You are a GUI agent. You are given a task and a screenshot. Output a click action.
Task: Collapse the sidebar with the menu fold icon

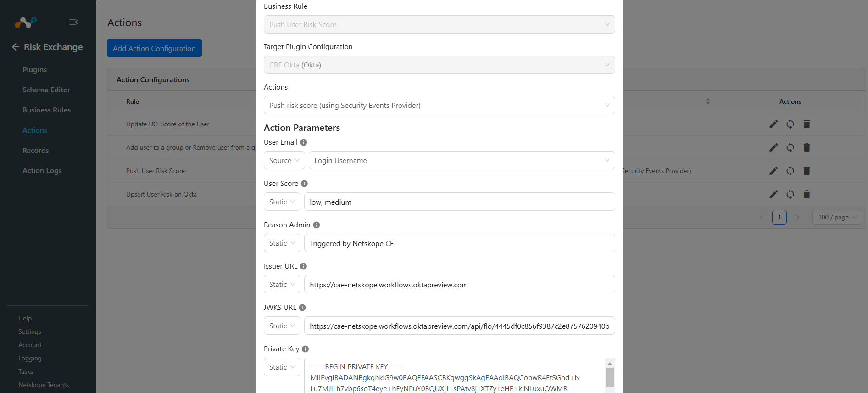click(73, 22)
